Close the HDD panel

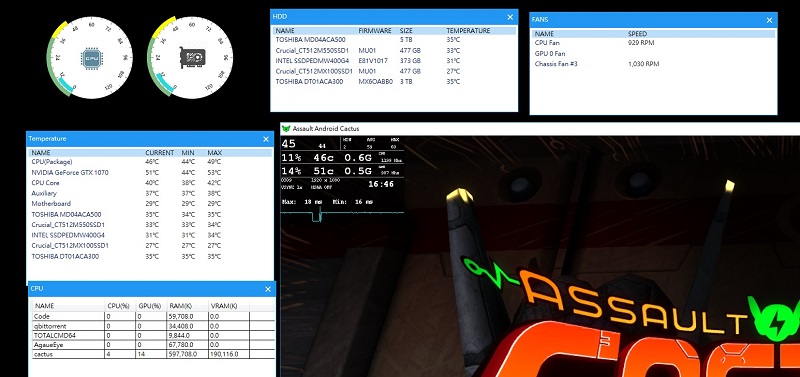click(x=510, y=17)
